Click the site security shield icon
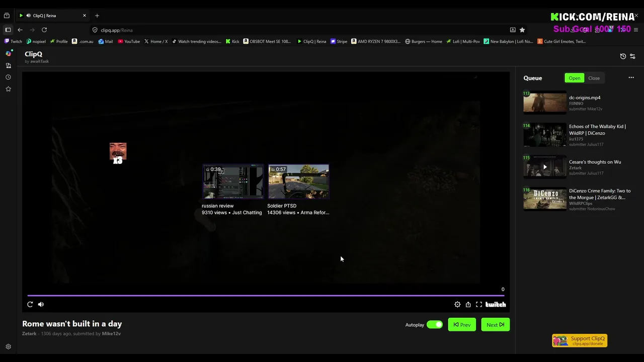The width and height of the screenshot is (644, 362). (95, 30)
